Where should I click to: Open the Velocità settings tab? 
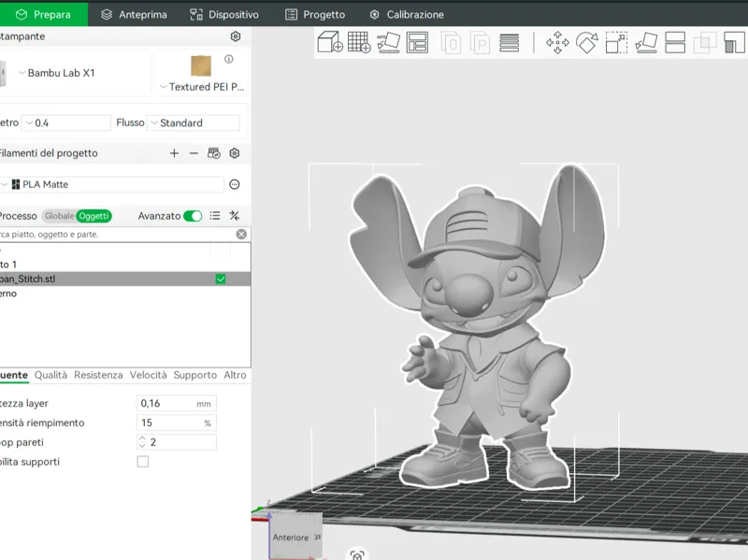[x=149, y=375]
